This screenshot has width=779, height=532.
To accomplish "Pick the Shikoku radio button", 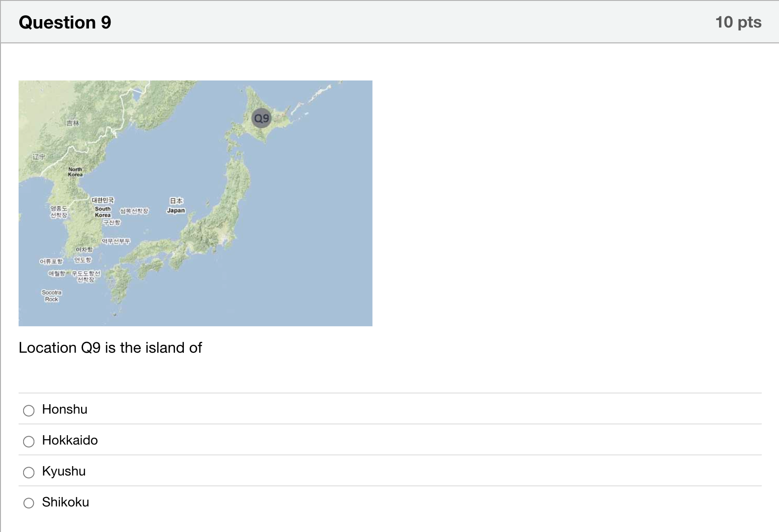I will coord(29,503).
